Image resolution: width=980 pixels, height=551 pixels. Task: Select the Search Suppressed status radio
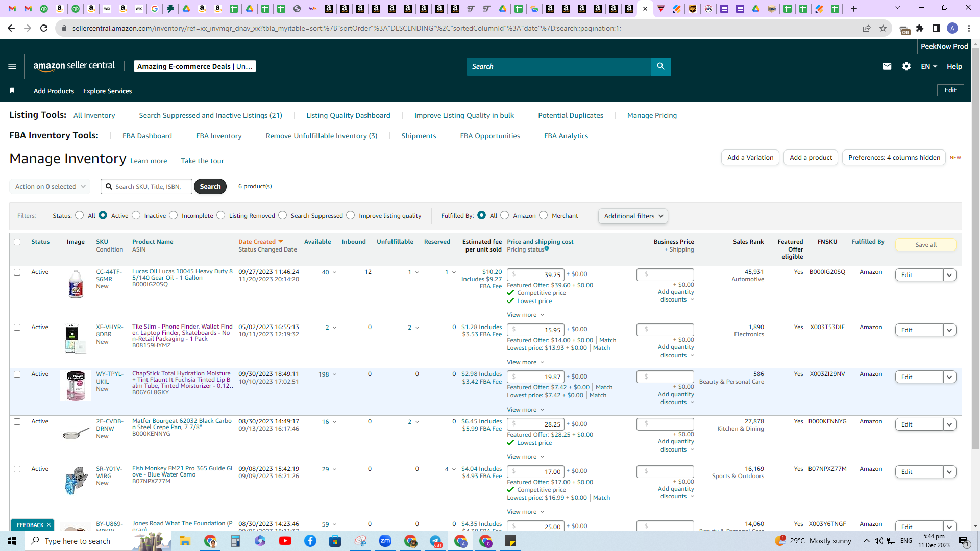click(283, 215)
